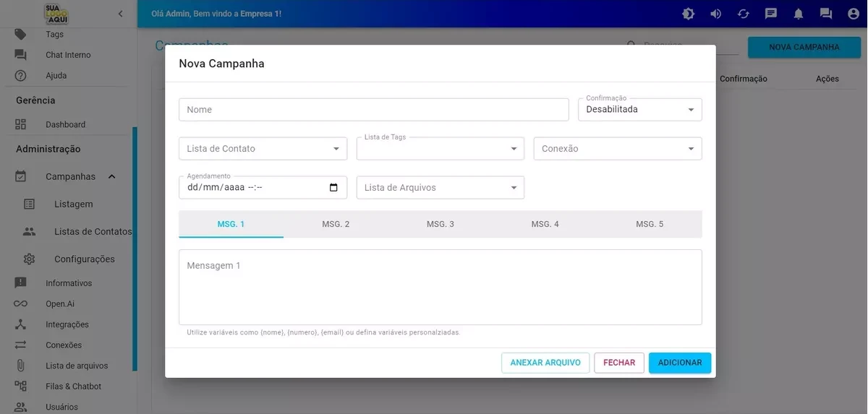868x414 pixels.
Task: Mute notifications with the volume icon
Action: pos(715,14)
